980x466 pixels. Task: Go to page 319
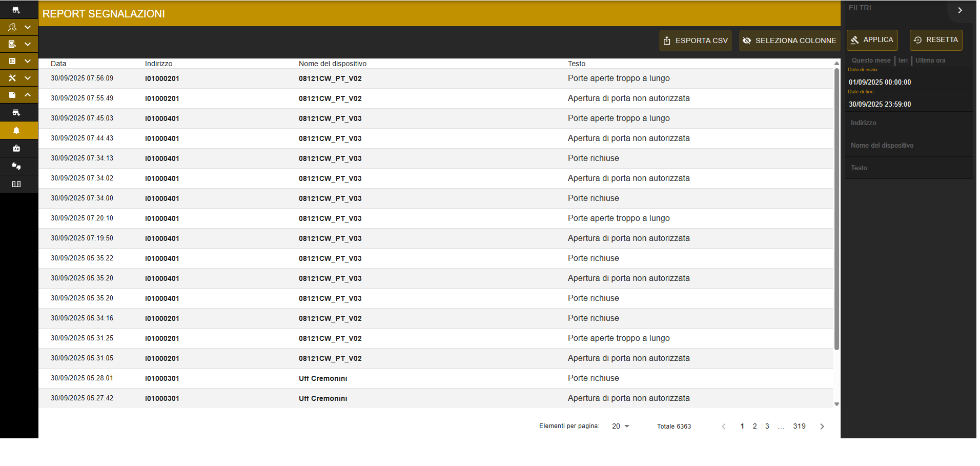[799, 427]
